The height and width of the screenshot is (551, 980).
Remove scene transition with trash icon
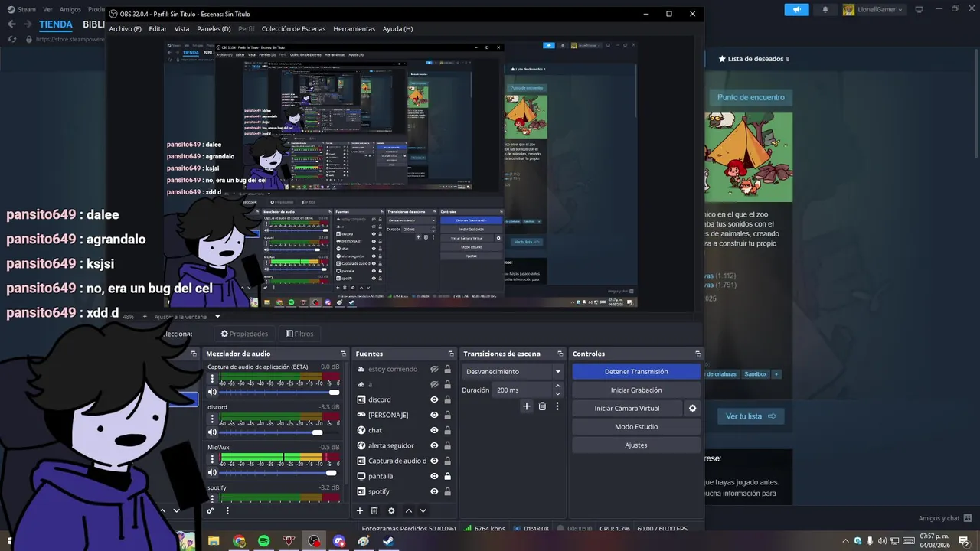pos(542,406)
